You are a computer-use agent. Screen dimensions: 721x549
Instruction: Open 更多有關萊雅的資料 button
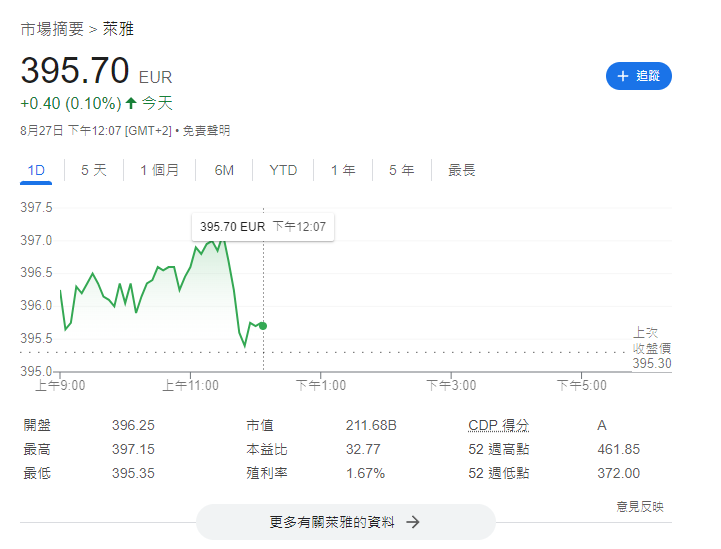[x=345, y=522]
